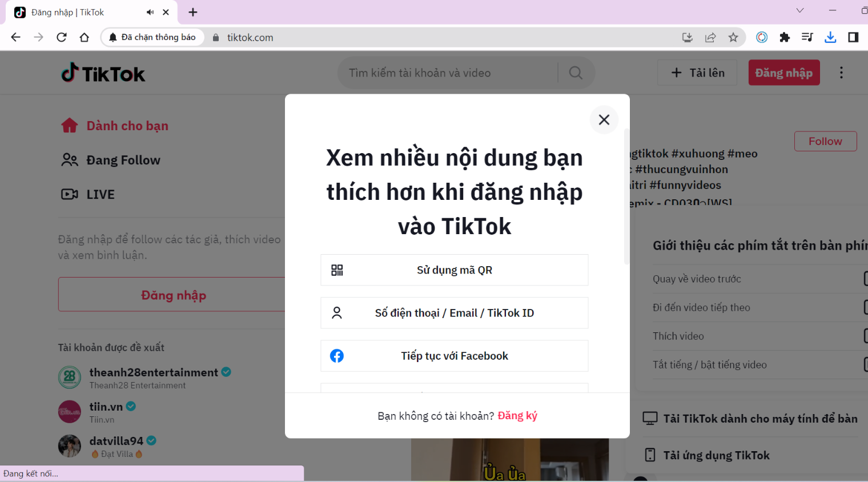Image resolution: width=868 pixels, height=482 pixels.
Task: Click Quay về video trước shortcut row
Action: click(x=760, y=279)
